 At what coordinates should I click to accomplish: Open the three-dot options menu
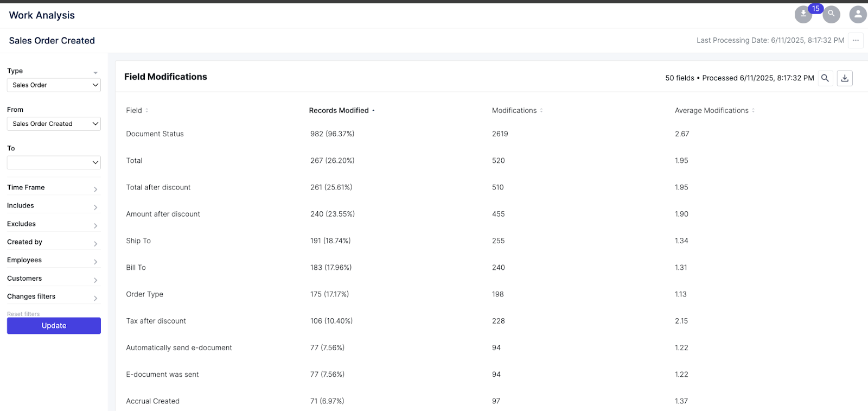pos(856,40)
